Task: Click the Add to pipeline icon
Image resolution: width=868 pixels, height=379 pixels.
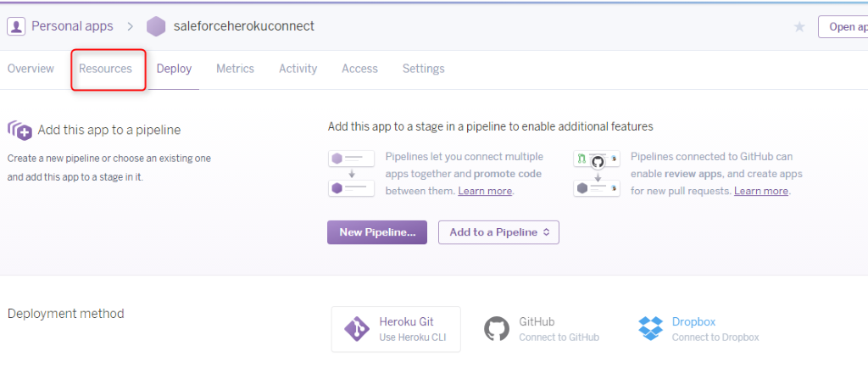Action: 19,130
